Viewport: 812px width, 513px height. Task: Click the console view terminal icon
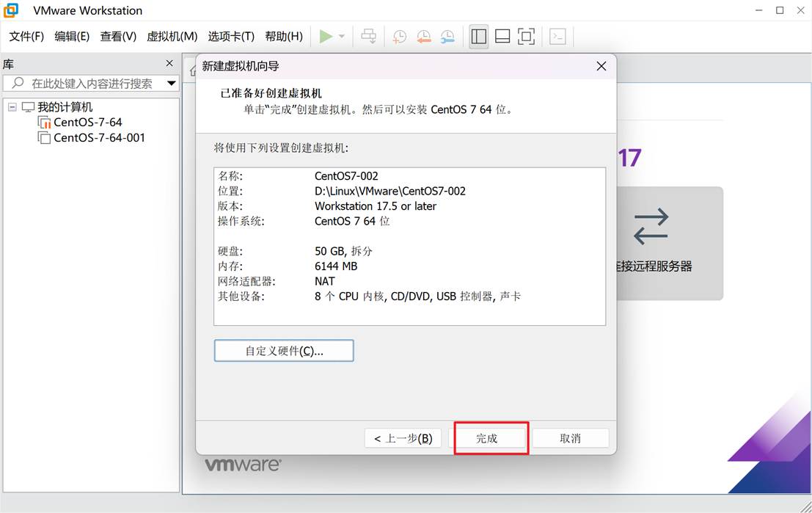click(x=557, y=36)
